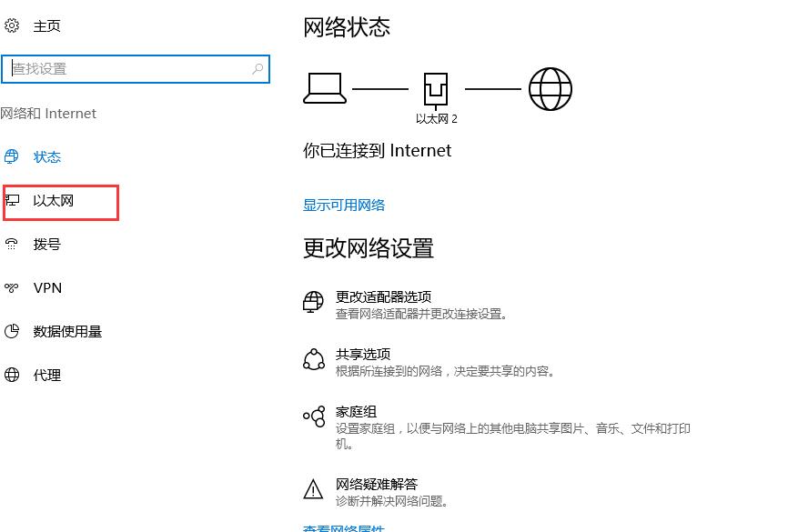Click the 共享选项 sharing icon
788x532 pixels.
[314, 360]
